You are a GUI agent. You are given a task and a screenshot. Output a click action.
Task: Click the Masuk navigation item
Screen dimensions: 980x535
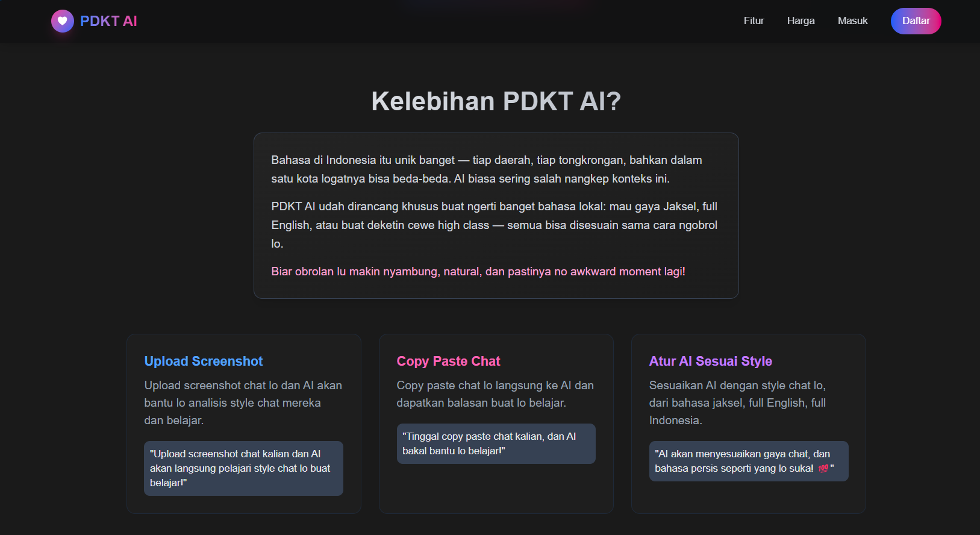(852, 20)
